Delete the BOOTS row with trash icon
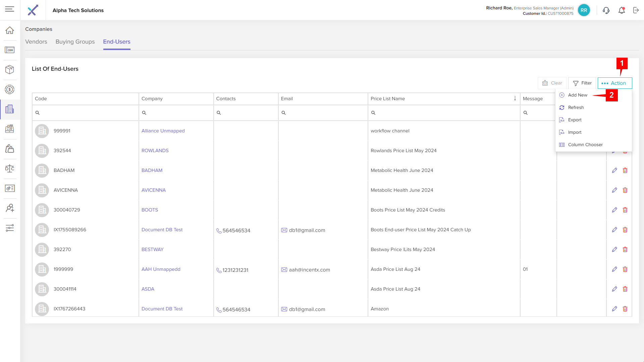Screen dimensions: 644x362 coord(625,210)
